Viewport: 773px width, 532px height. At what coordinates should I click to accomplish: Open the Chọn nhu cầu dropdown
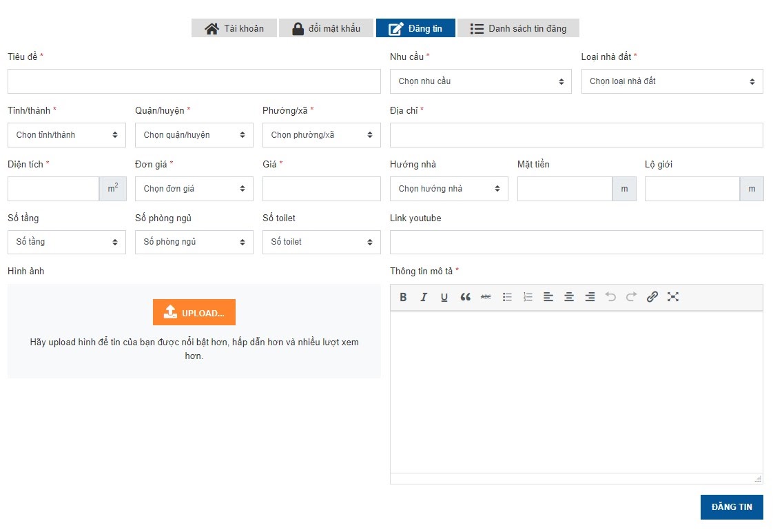[x=480, y=81]
